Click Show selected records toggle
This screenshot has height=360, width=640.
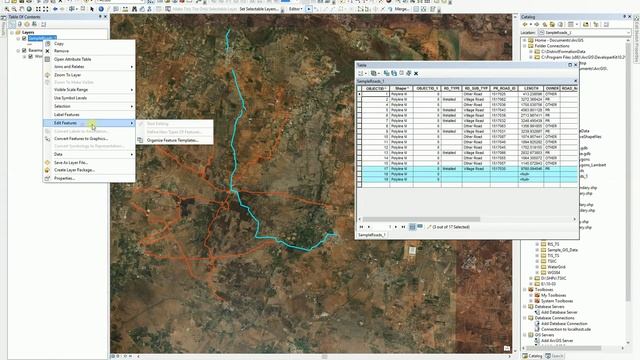pos(420,227)
